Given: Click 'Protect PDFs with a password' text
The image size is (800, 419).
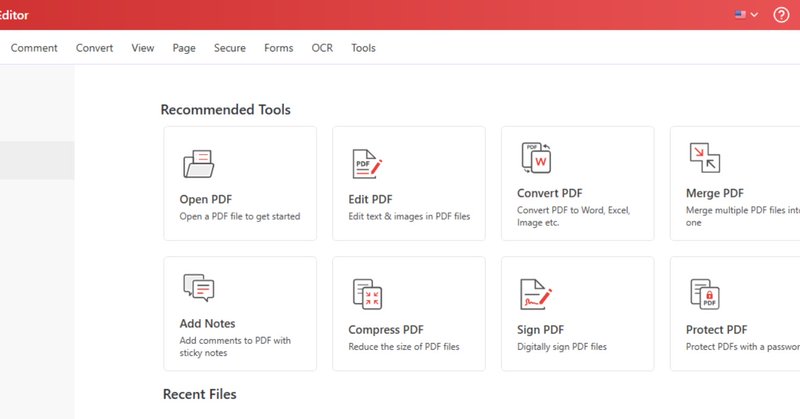Looking at the screenshot, I should pos(743,347).
